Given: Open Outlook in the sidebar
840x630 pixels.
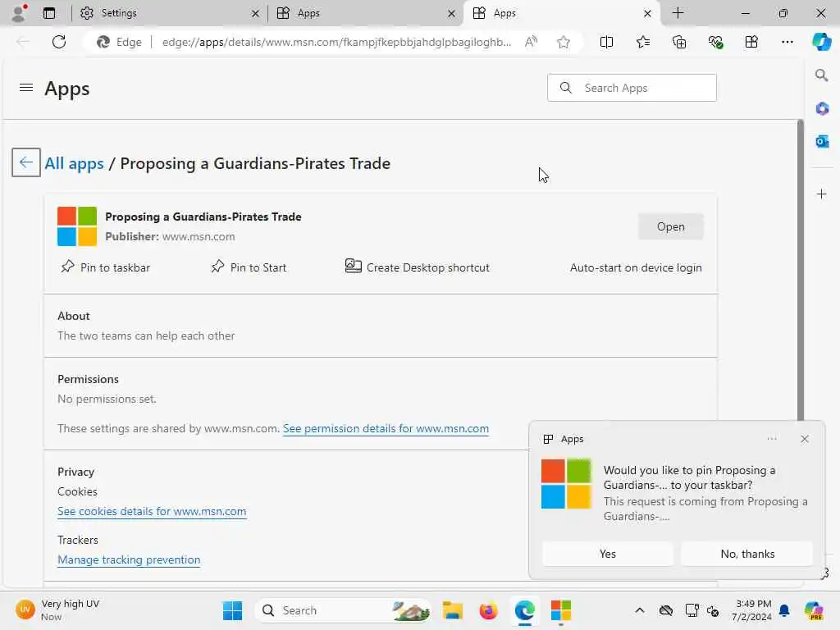Looking at the screenshot, I should pyautogui.click(x=822, y=141).
